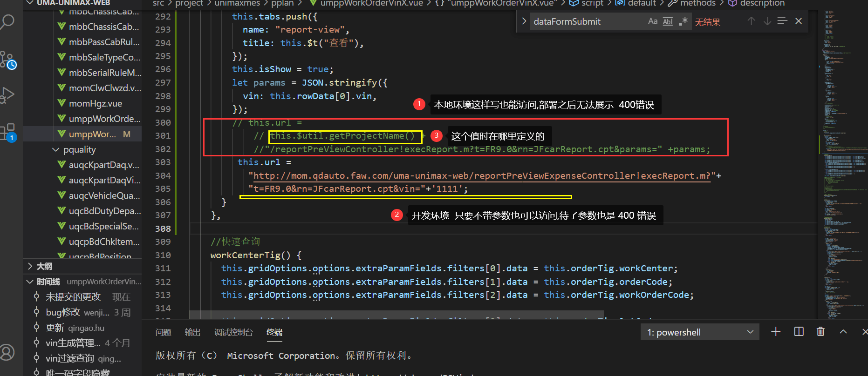Click breadcrumb item script

click(x=592, y=3)
